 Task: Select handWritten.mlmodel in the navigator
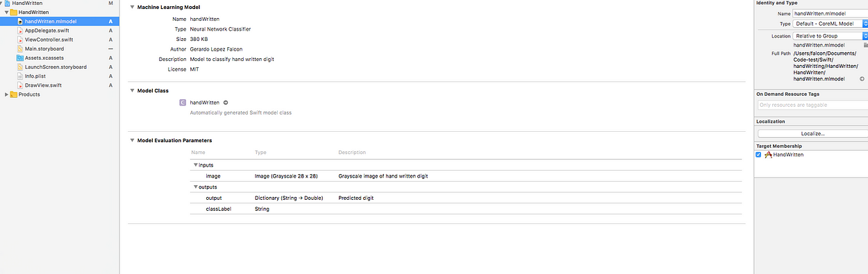pos(60,22)
